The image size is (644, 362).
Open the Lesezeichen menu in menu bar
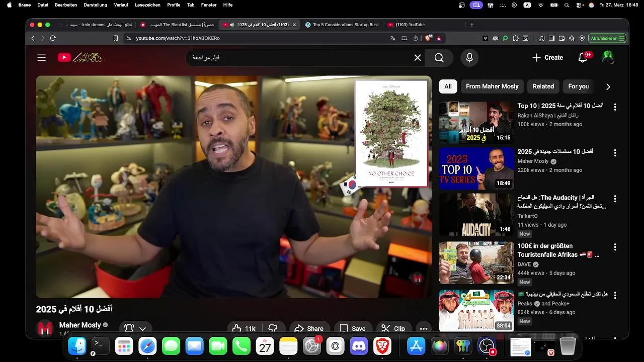(x=148, y=5)
